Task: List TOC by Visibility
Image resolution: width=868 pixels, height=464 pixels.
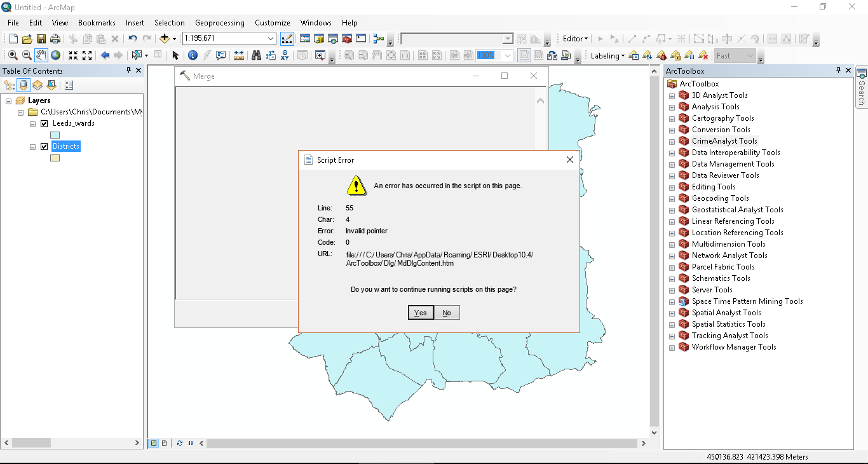Action: coord(37,85)
